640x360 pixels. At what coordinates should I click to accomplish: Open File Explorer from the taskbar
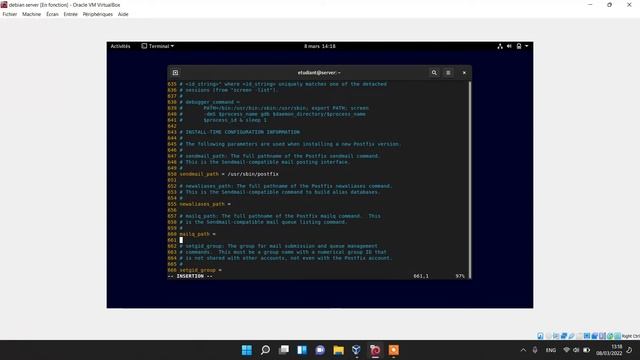[x=338, y=350]
